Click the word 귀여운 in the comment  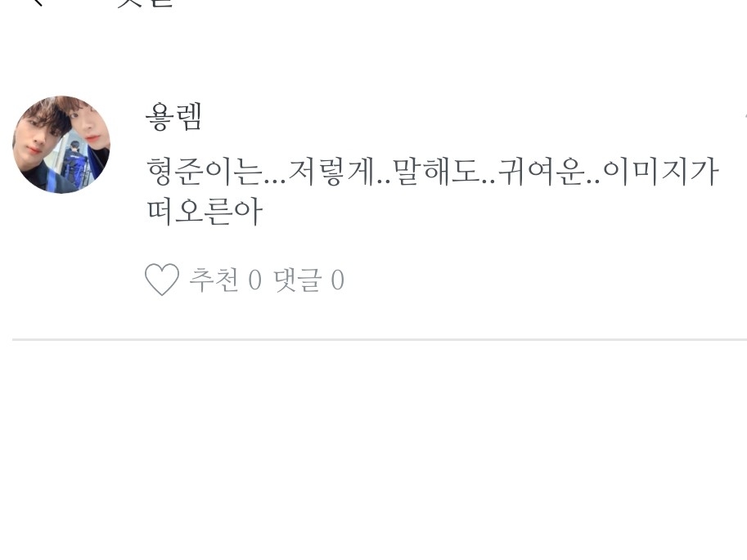(x=541, y=172)
